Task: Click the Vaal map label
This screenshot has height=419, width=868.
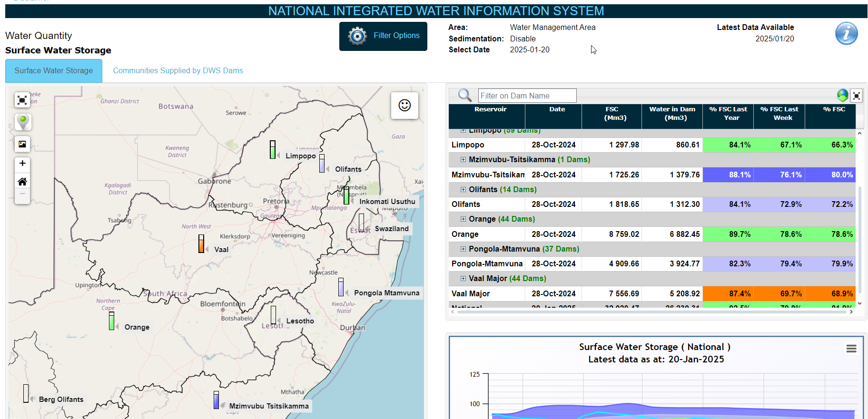Action: 221,250
